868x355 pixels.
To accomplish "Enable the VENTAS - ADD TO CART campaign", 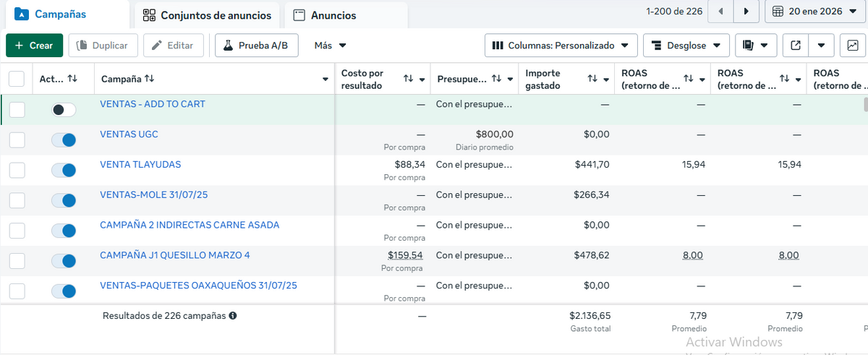I will pyautogui.click(x=64, y=110).
